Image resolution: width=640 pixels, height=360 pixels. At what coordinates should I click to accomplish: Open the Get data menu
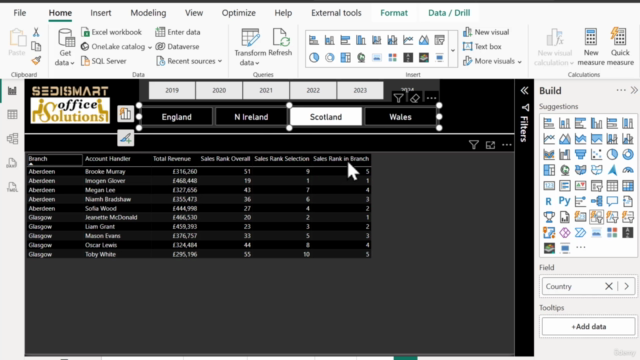(65, 47)
